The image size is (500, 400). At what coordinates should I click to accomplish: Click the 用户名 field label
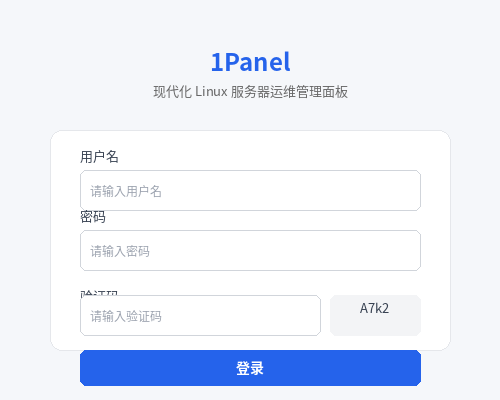[99, 157]
